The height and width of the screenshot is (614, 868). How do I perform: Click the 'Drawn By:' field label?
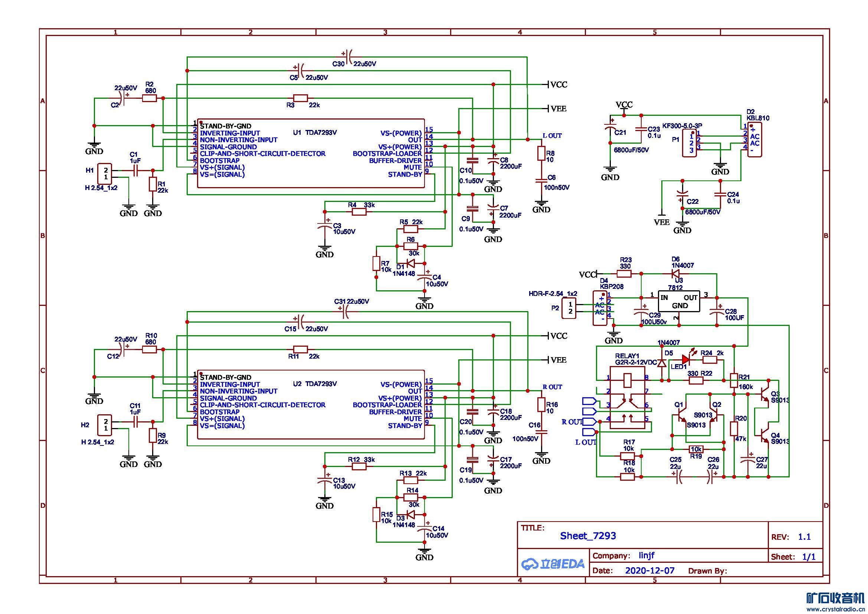tap(707, 571)
